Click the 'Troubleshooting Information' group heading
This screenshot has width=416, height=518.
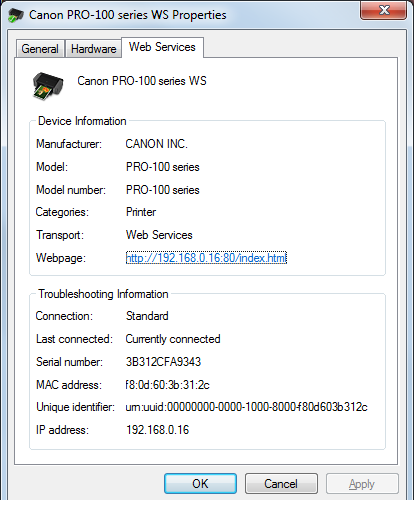tap(103, 294)
